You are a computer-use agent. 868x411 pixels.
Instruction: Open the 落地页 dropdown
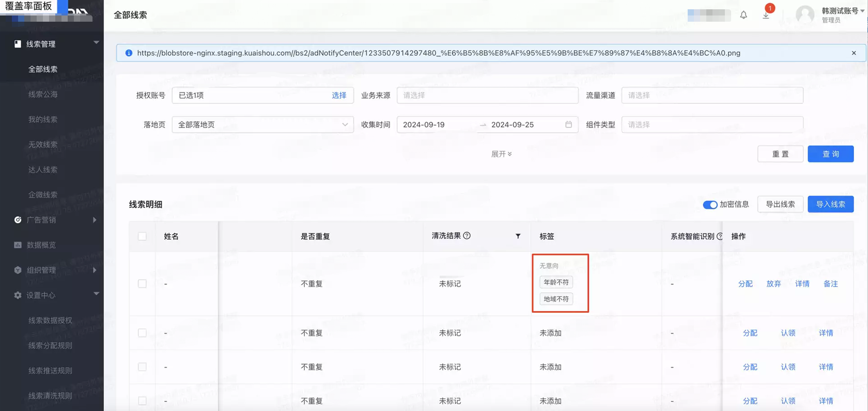click(x=262, y=124)
